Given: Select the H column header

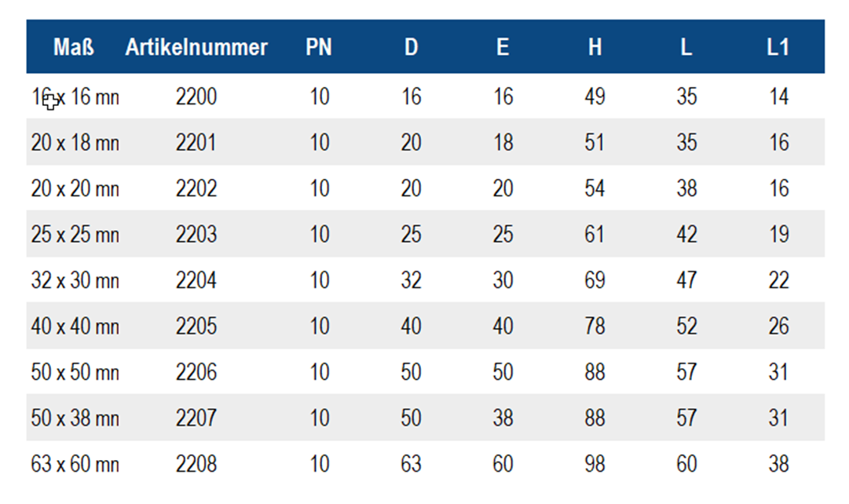Looking at the screenshot, I should (595, 47).
